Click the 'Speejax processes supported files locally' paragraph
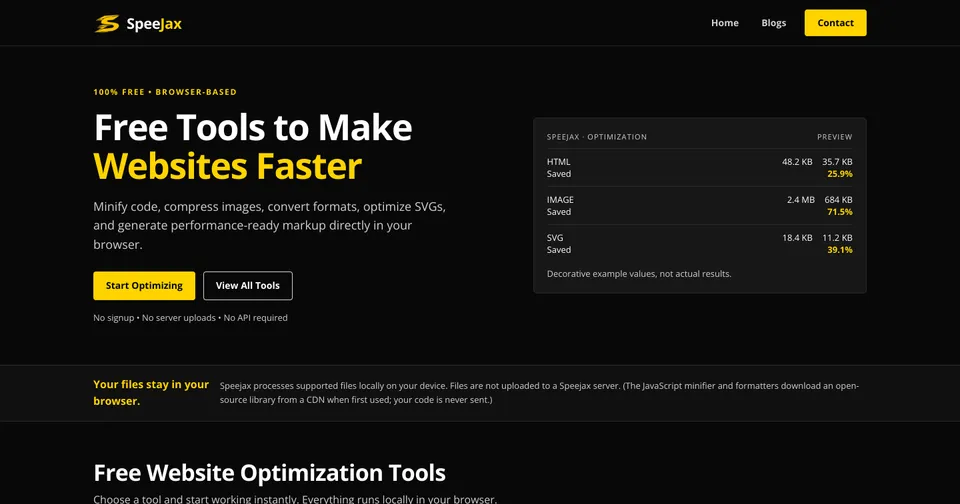The width and height of the screenshot is (960, 504). 539,393
